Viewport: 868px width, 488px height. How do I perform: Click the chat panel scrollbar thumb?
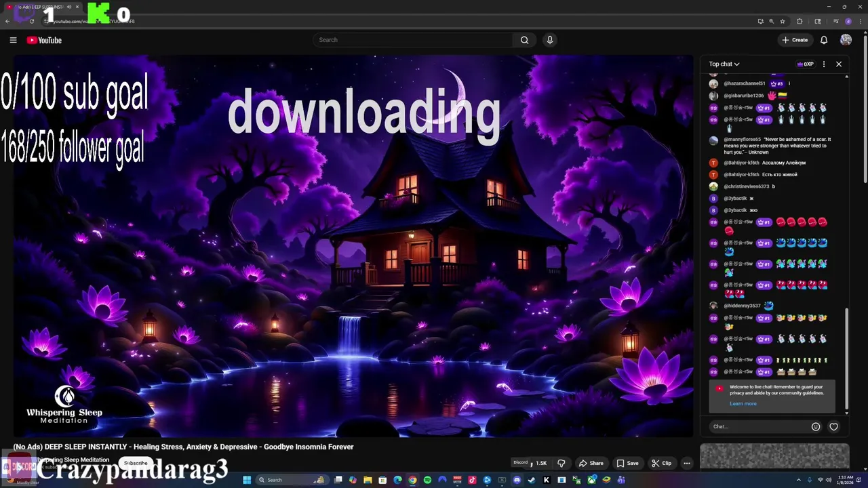point(846,359)
